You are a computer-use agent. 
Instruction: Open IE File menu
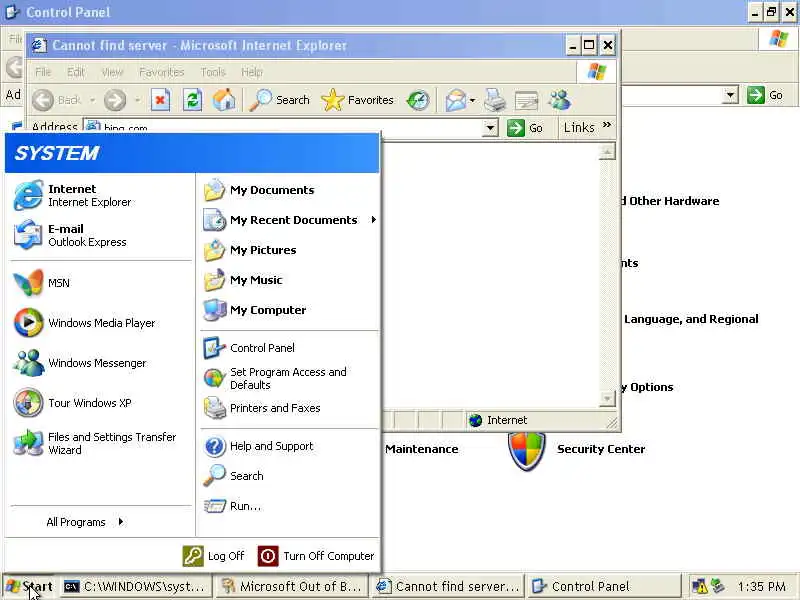point(43,72)
